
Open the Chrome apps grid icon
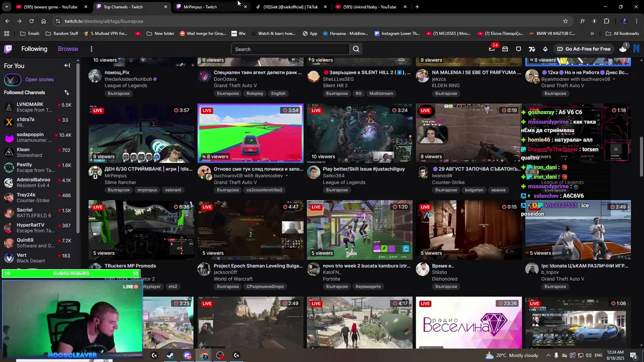pyautogui.click(x=7, y=34)
